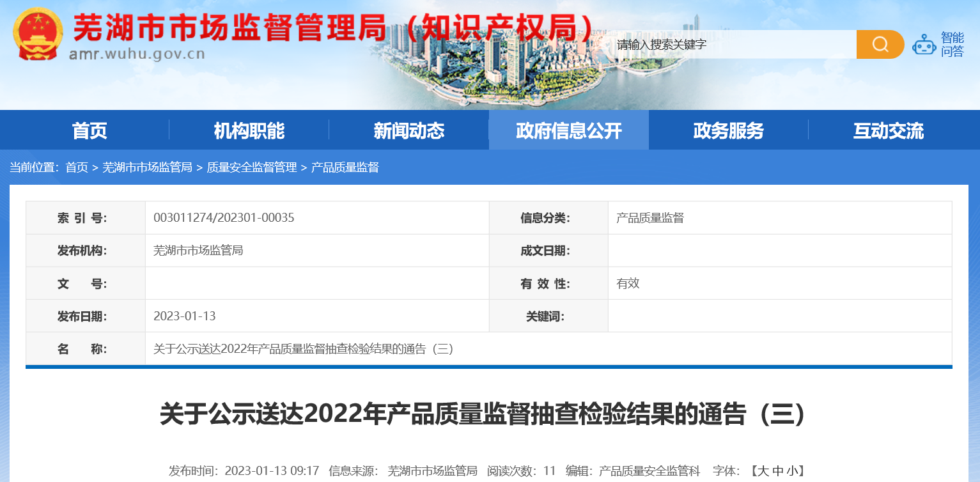
Task: Click the amr.wuhu.gov.cn domain text
Action: tap(137, 54)
